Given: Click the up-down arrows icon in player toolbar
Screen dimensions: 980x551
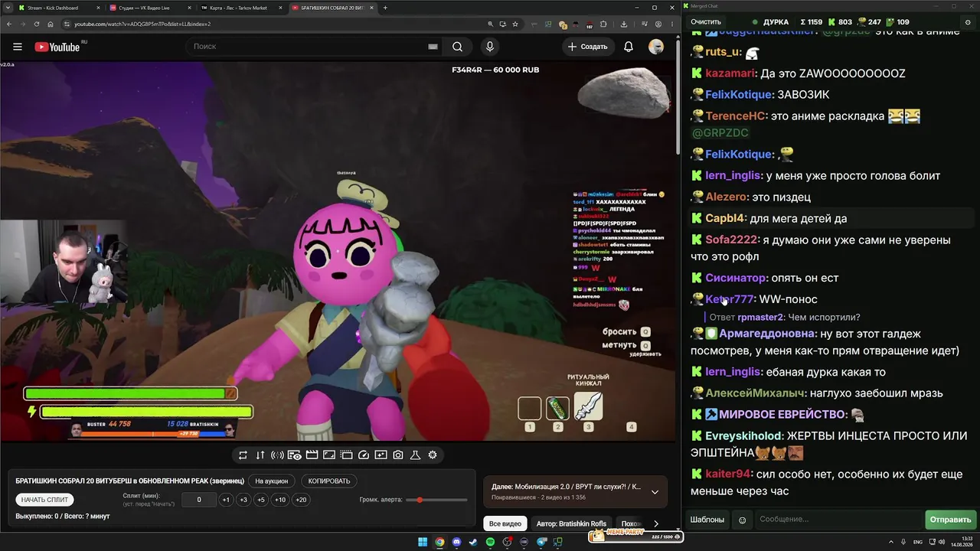Looking at the screenshot, I should pos(260,455).
